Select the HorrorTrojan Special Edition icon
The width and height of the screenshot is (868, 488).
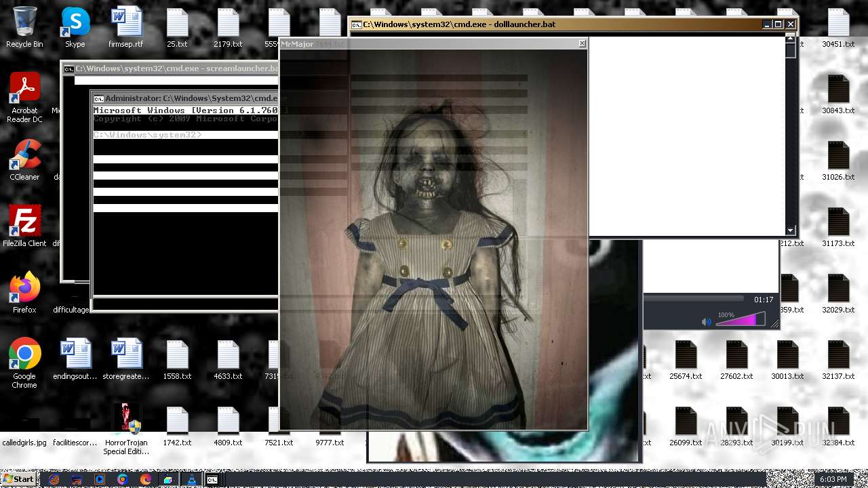tap(126, 430)
